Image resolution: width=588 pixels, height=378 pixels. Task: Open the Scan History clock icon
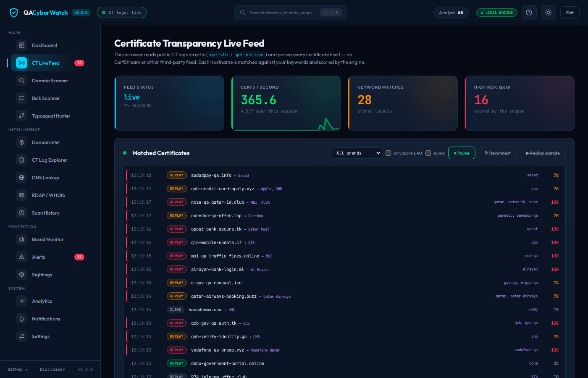click(22, 213)
